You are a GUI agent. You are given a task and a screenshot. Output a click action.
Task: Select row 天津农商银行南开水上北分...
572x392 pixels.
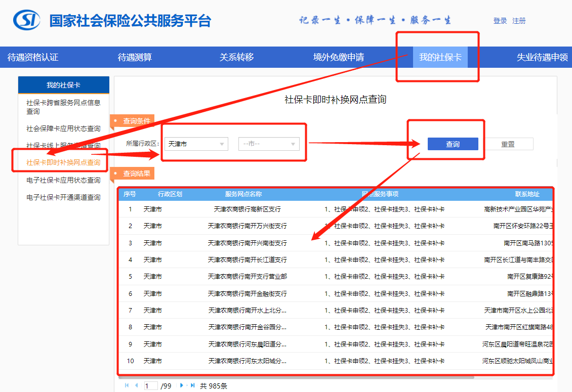tap(336, 311)
